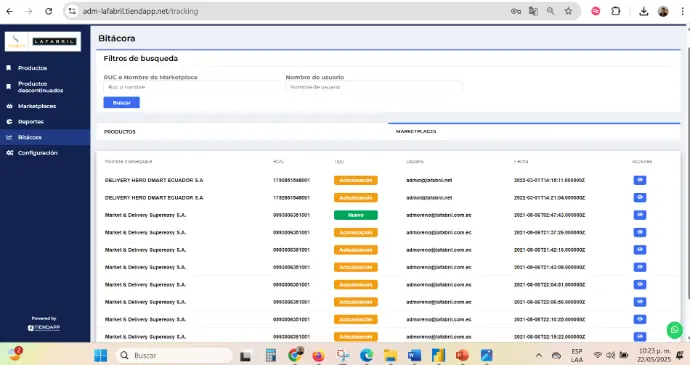Select Bitácora in the sidebar

(29, 137)
